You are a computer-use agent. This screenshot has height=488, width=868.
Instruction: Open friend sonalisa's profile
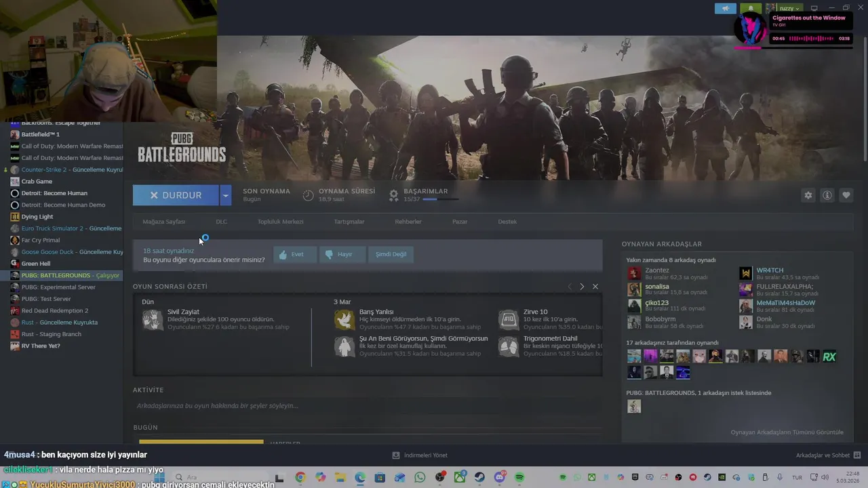pos(657,287)
